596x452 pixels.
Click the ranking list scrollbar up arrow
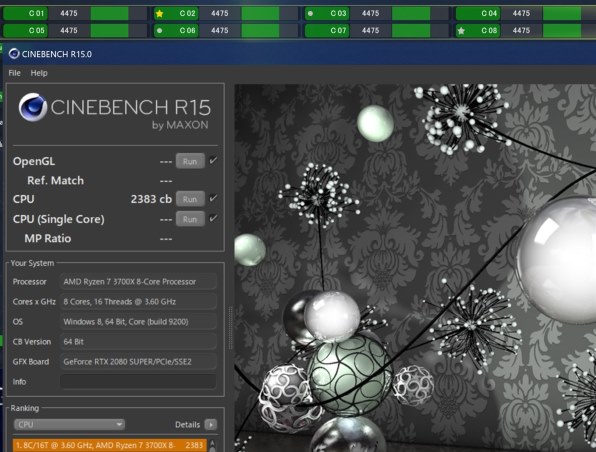[x=212, y=444]
